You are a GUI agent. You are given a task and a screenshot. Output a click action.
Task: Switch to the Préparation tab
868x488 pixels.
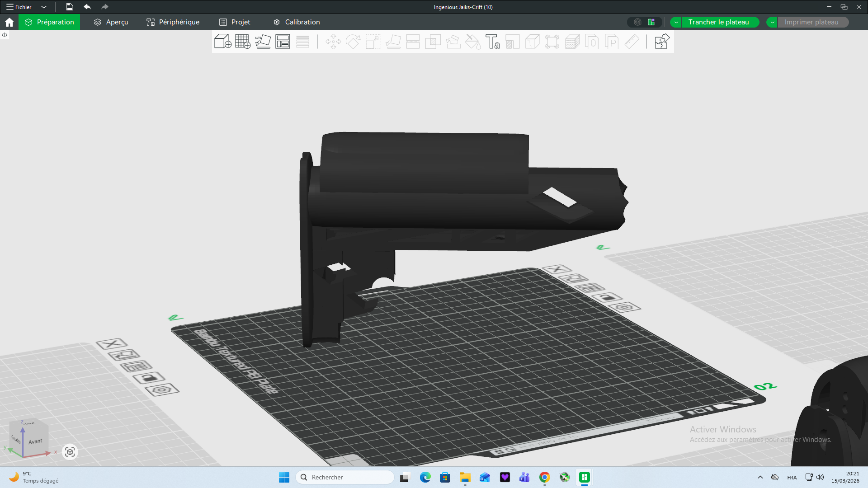pyautogui.click(x=49, y=22)
